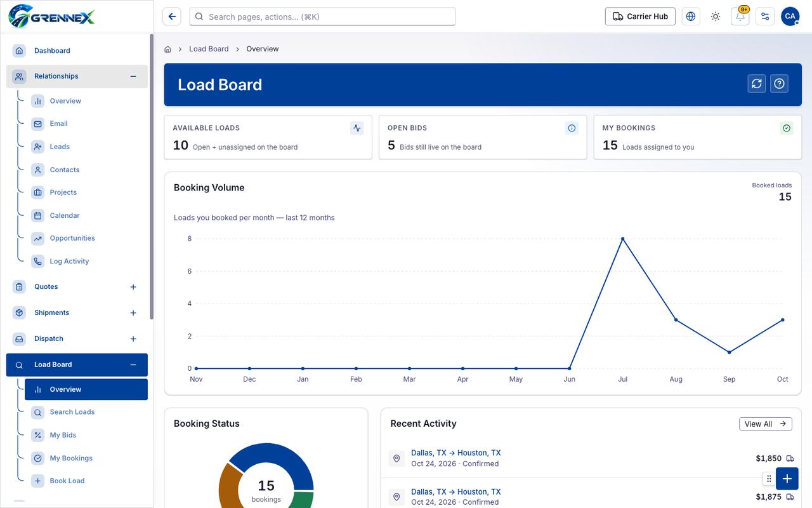Open the Dallas, TX → Houston, TX $1,850 link
The width and height of the screenshot is (812, 508).
tap(455, 453)
